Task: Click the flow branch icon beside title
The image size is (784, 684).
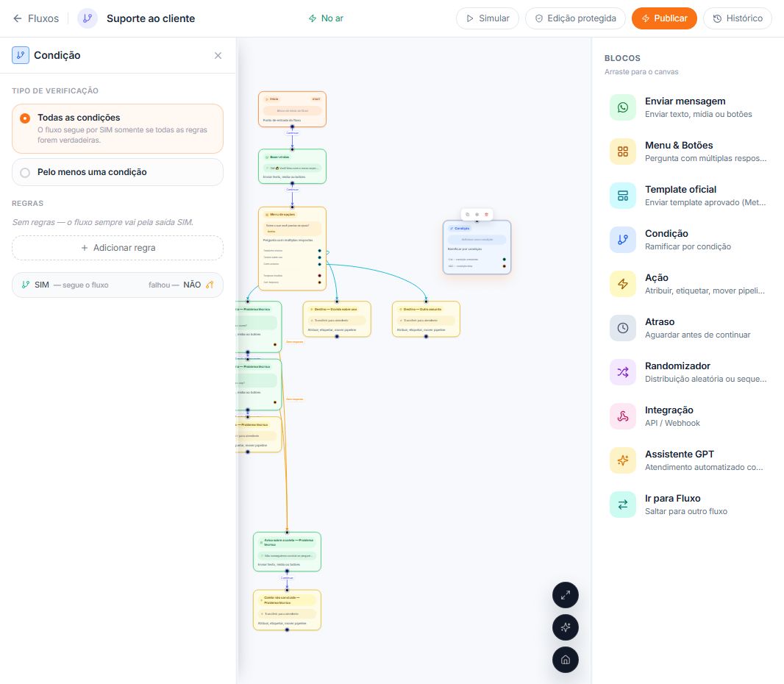Action: pos(88,18)
